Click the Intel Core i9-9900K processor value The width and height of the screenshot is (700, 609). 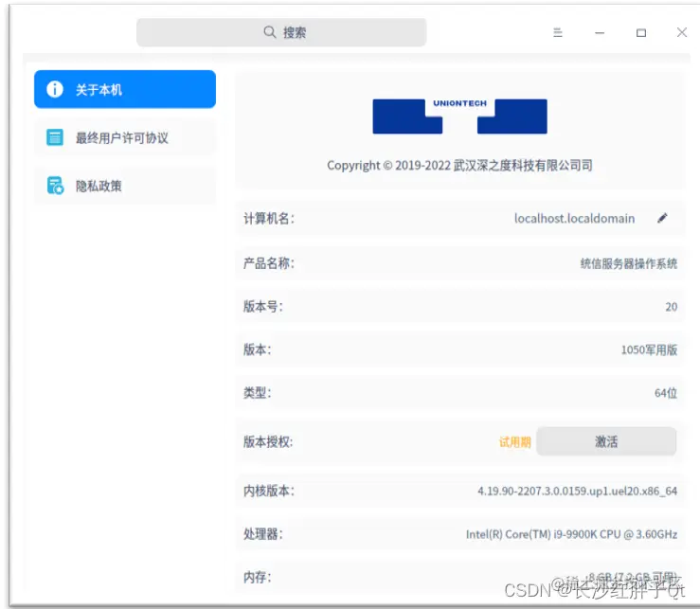571,534
